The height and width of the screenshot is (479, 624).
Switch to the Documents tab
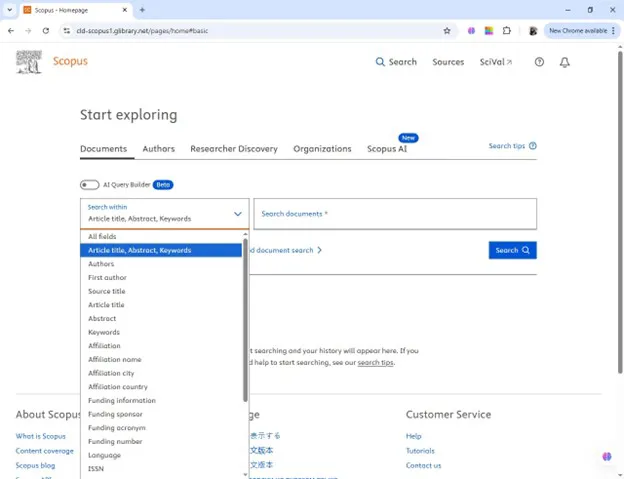(103, 149)
